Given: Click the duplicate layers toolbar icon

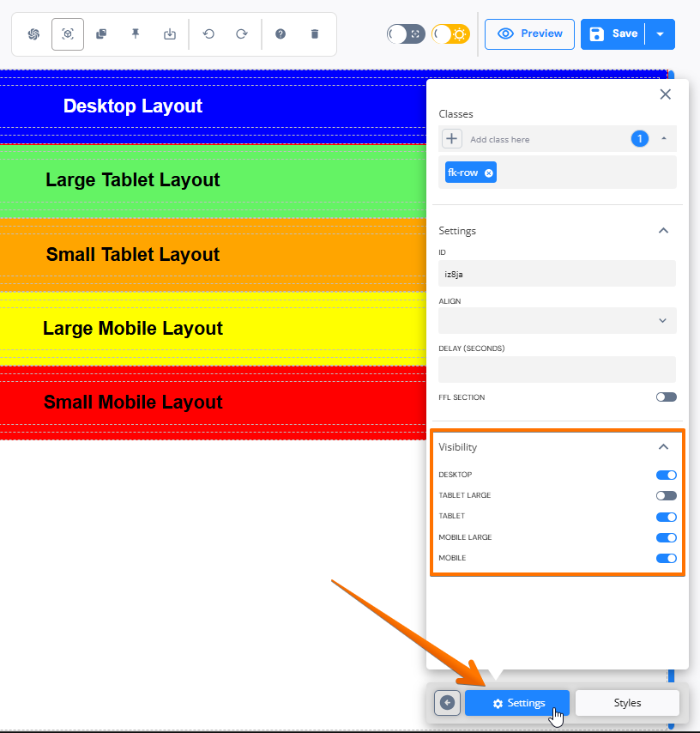Looking at the screenshot, I should tap(101, 34).
